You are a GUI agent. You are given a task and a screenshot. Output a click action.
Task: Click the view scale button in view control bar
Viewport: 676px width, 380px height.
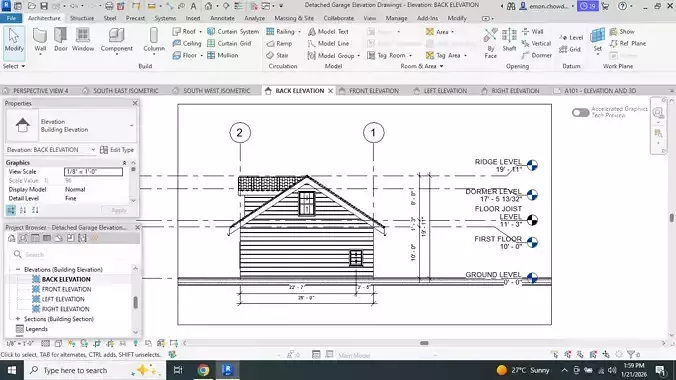point(20,343)
